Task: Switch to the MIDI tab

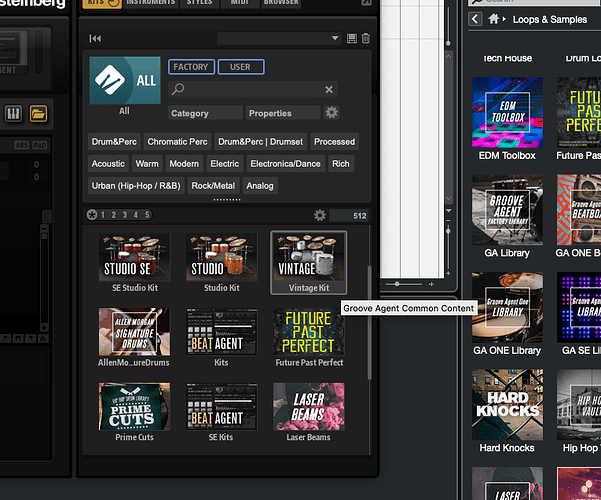Action: (239, 3)
